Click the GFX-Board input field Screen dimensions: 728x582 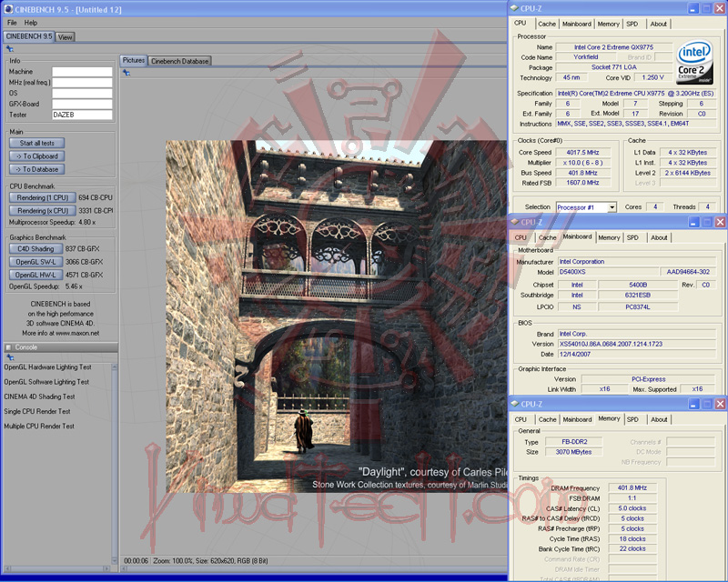point(82,104)
